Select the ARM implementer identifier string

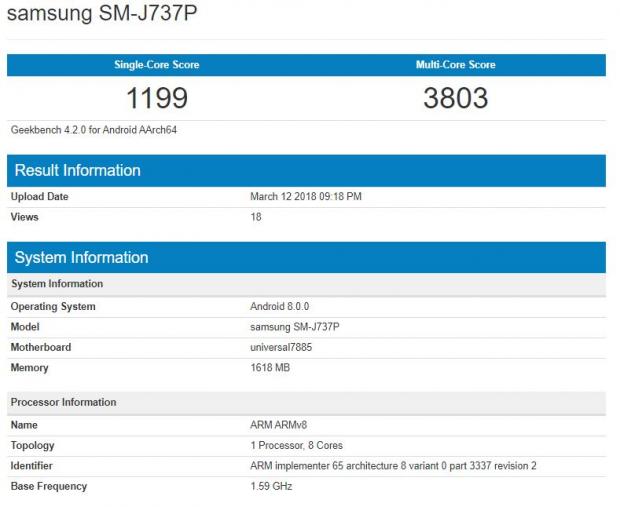pyautogui.click(x=393, y=466)
